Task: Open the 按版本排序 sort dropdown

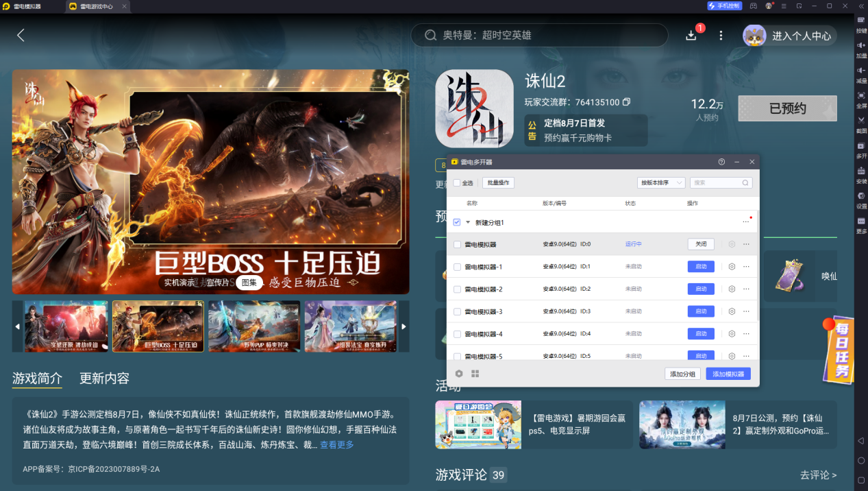Action: pyautogui.click(x=660, y=183)
